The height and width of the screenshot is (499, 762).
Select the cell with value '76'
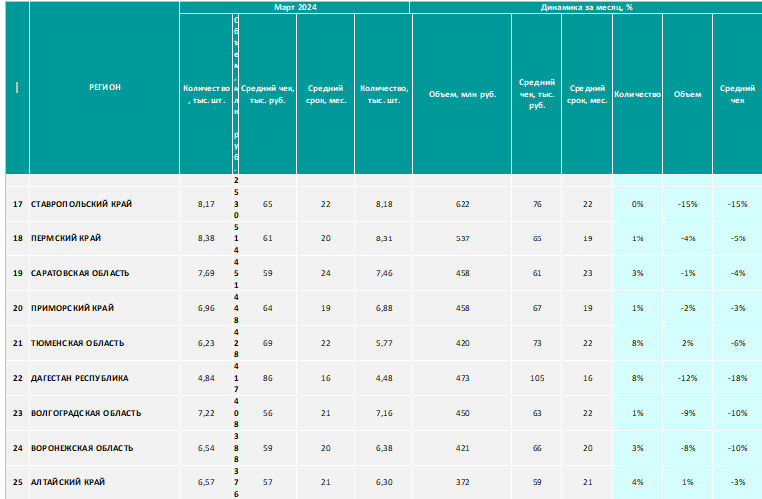[x=537, y=204]
